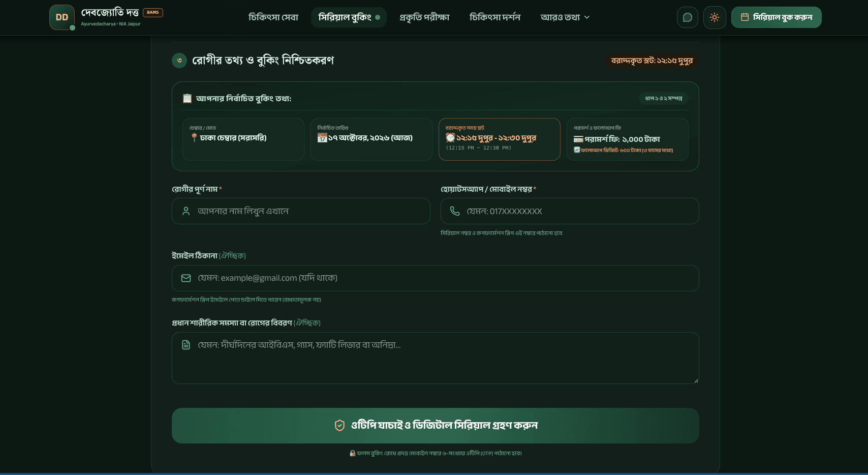The height and width of the screenshot is (475, 868).
Task: Click phone icon in mobile number field
Action: (455, 211)
